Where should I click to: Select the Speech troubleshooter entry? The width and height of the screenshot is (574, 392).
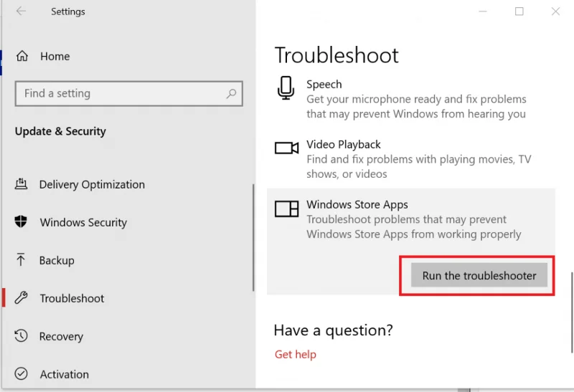click(x=411, y=98)
